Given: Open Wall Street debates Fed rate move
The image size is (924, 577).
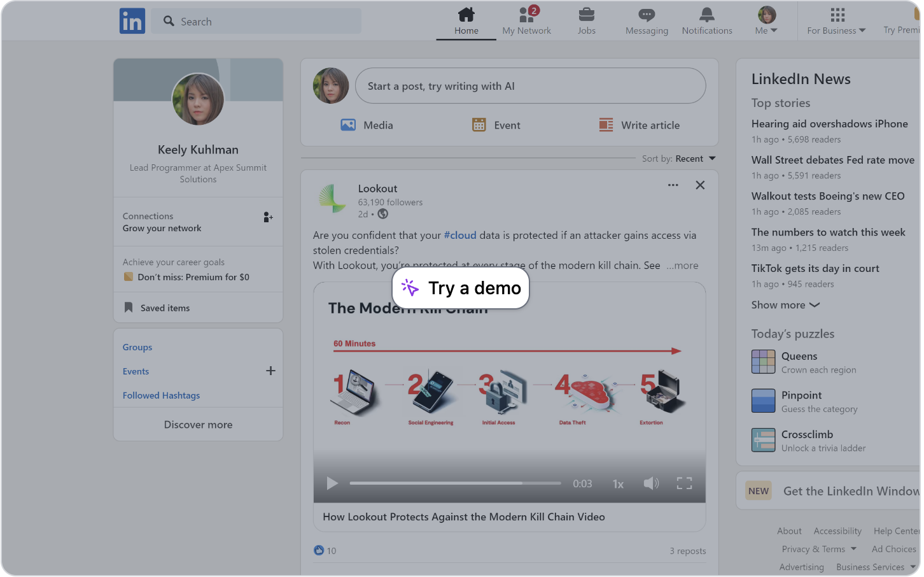Looking at the screenshot, I should click(832, 160).
